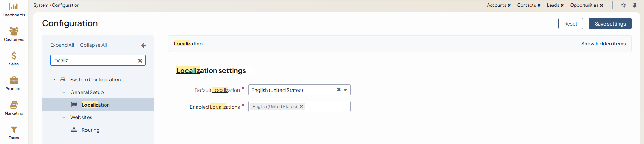Collapse the Websites tree node

click(63, 117)
